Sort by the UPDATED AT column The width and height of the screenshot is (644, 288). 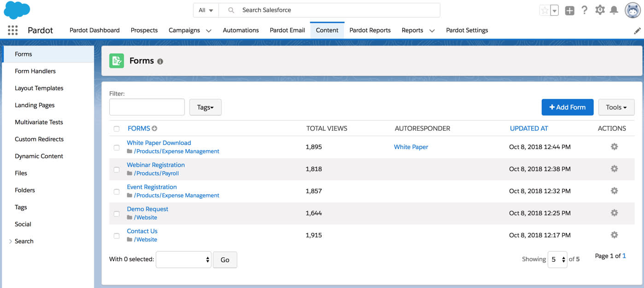pyautogui.click(x=529, y=128)
